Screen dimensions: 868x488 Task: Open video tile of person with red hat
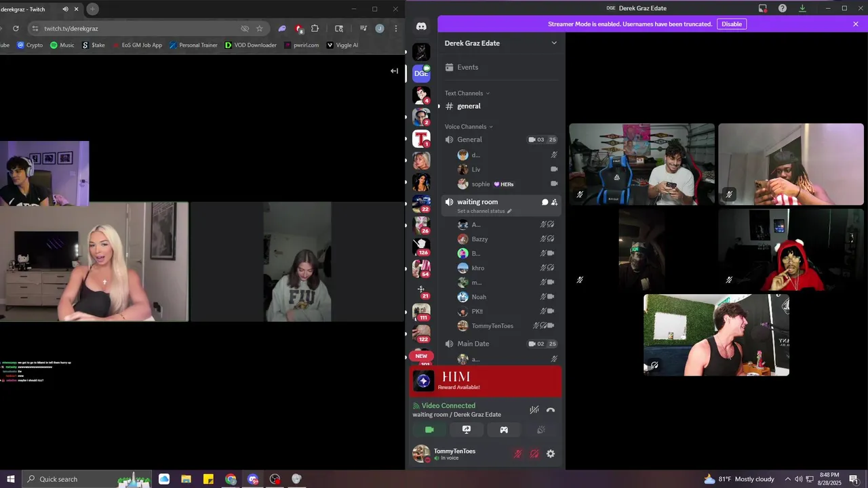791,249
